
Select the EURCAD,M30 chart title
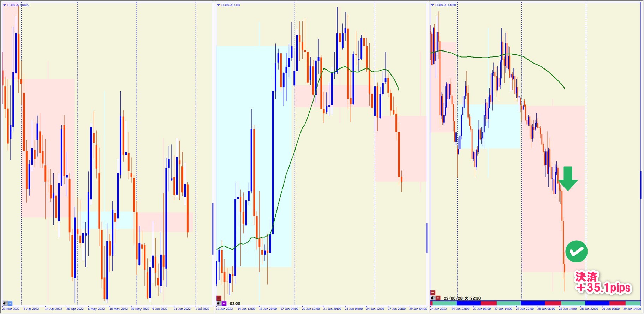click(x=446, y=5)
